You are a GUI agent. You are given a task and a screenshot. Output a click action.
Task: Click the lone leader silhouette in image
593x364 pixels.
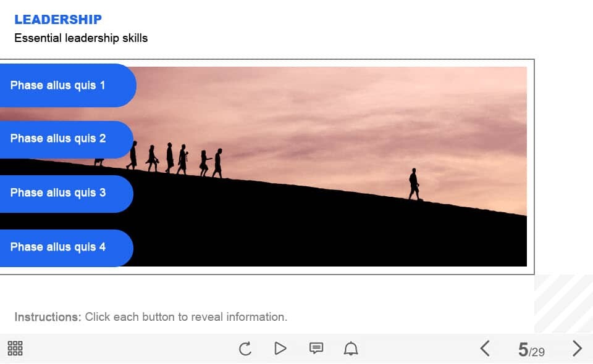tap(414, 184)
